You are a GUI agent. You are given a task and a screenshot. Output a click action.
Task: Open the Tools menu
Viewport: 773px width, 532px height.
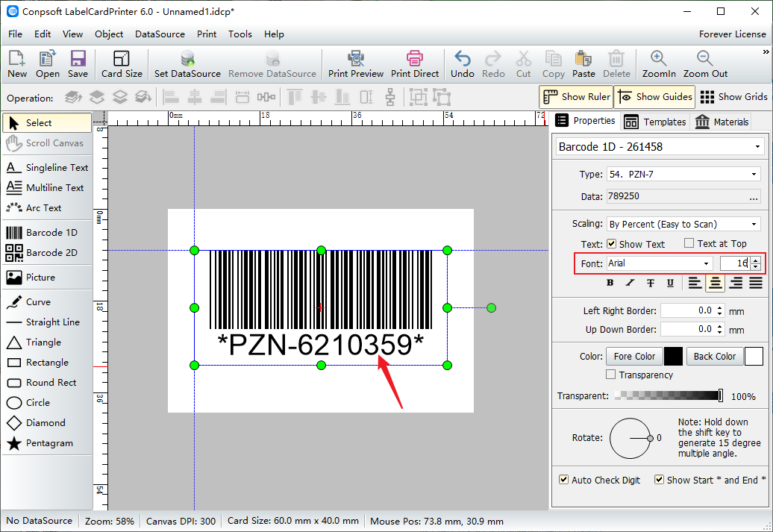240,34
